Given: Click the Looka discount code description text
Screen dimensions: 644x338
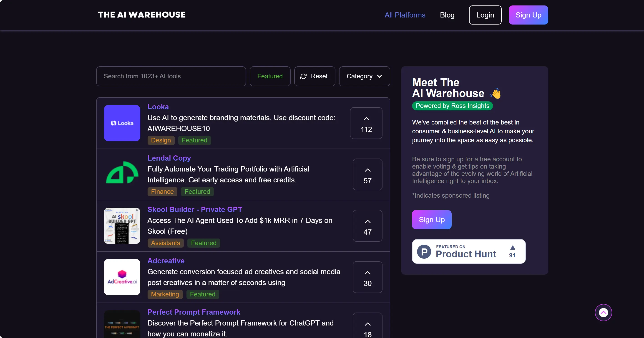Looking at the screenshot, I should pos(241,123).
